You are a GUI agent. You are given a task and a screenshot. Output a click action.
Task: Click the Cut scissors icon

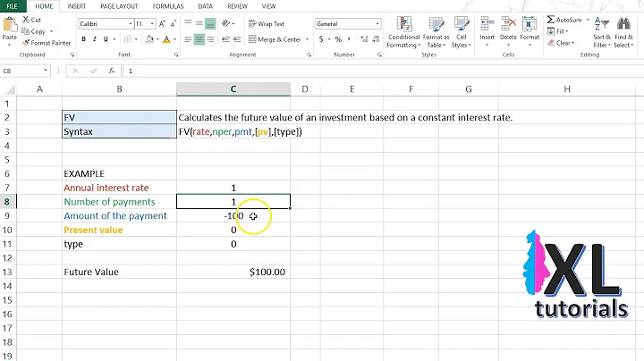click(x=26, y=20)
